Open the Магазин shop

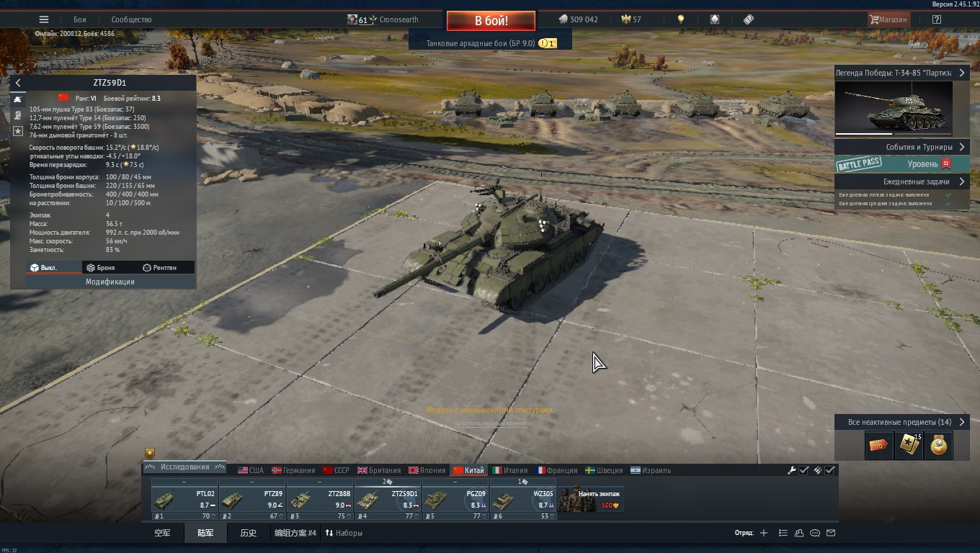click(888, 19)
